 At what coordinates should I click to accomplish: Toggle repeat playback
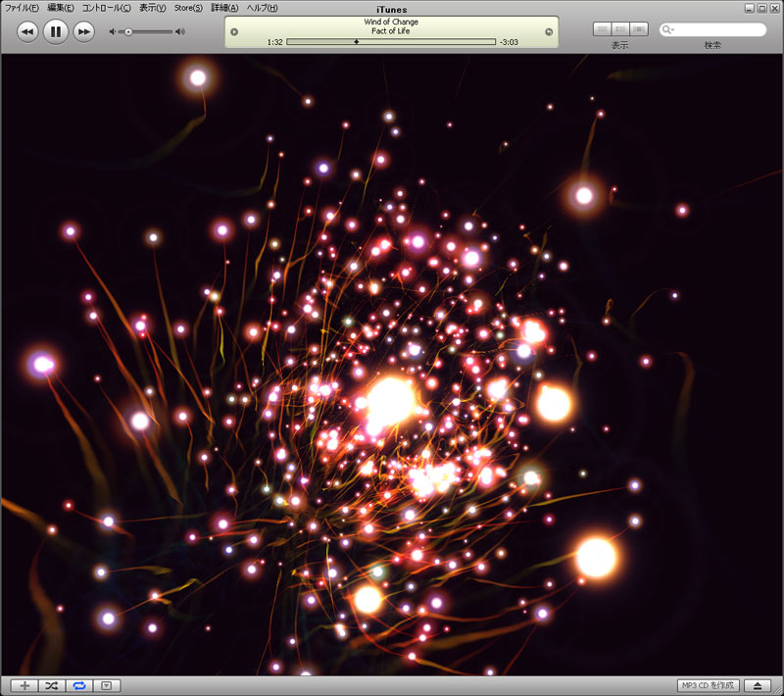79,685
